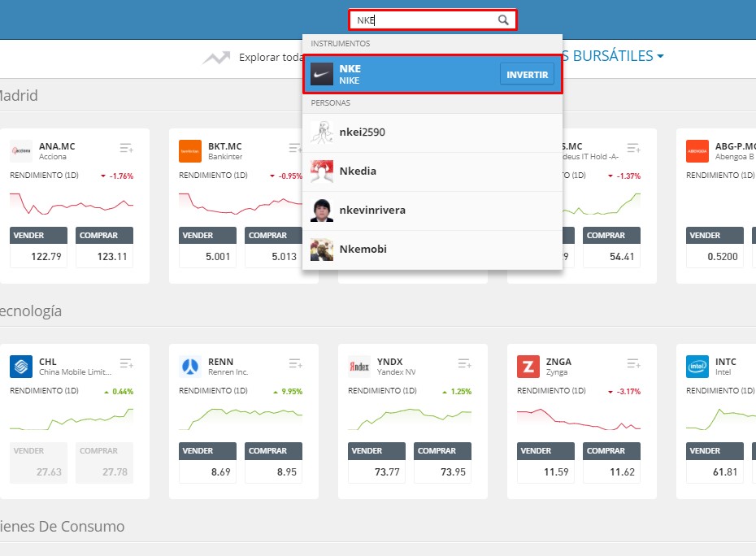Choose Nkemobi in the people list
The height and width of the screenshot is (556, 756).
click(432, 250)
